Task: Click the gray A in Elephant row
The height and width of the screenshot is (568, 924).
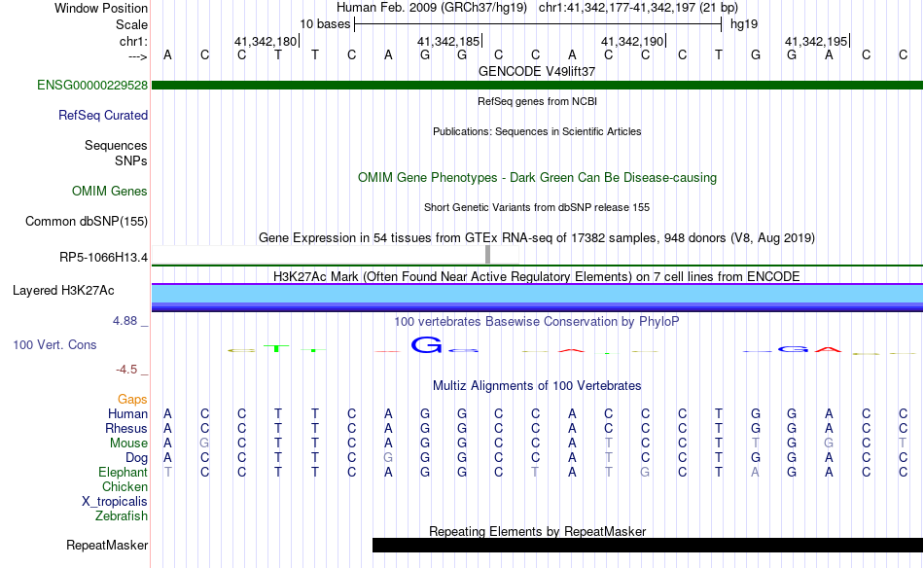Action: [756, 472]
